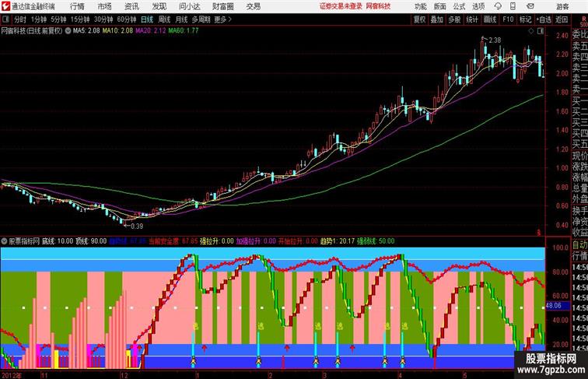Click the 画线 drawing tools button
Viewport: 588px width, 379px height.
pos(490,19)
